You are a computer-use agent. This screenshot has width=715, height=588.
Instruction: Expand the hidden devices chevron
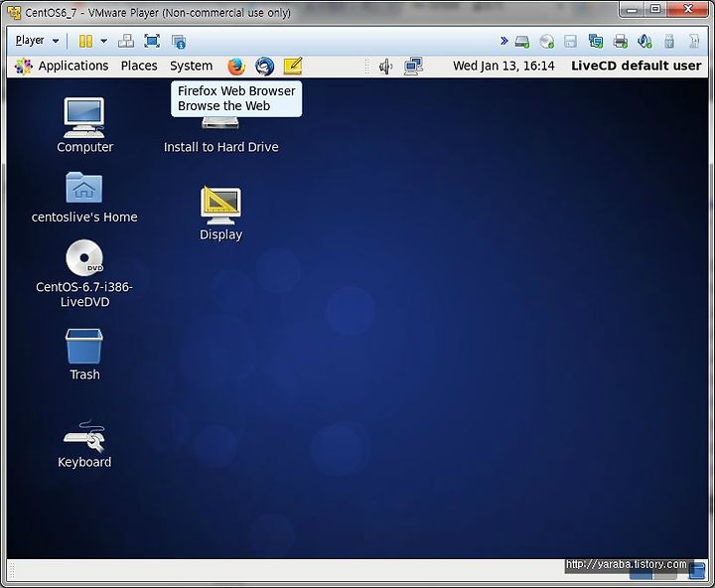503,41
